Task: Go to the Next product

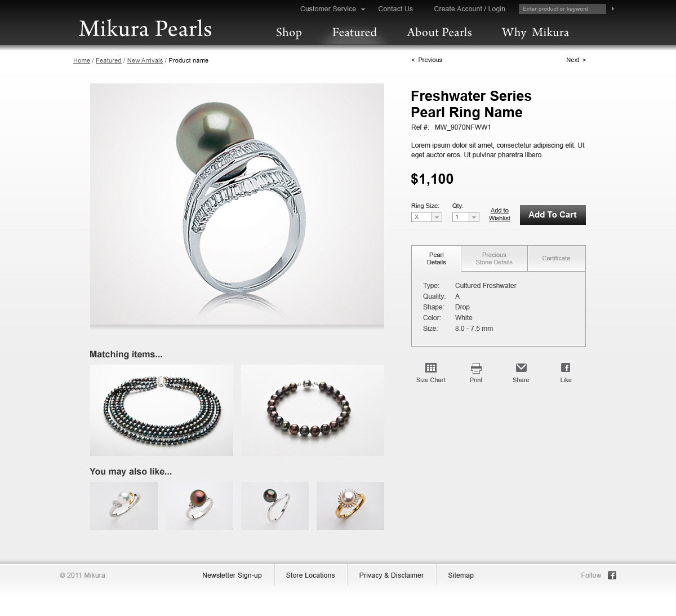Action: coord(576,60)
